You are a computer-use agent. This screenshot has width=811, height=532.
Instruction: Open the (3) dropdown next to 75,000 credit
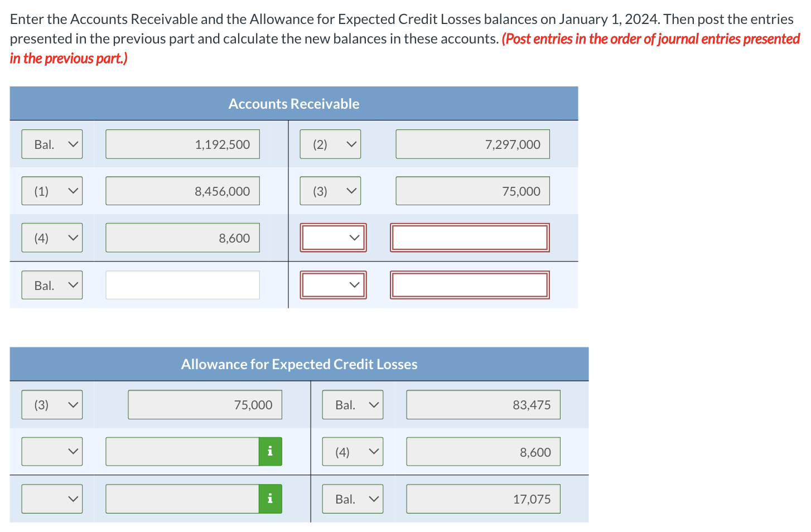tap(330, 190)
